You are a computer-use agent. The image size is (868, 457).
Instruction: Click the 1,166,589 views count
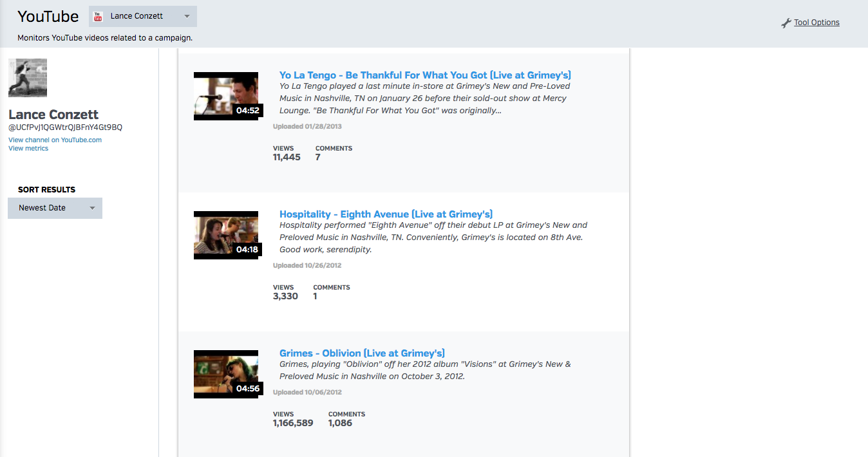(293, 424)
